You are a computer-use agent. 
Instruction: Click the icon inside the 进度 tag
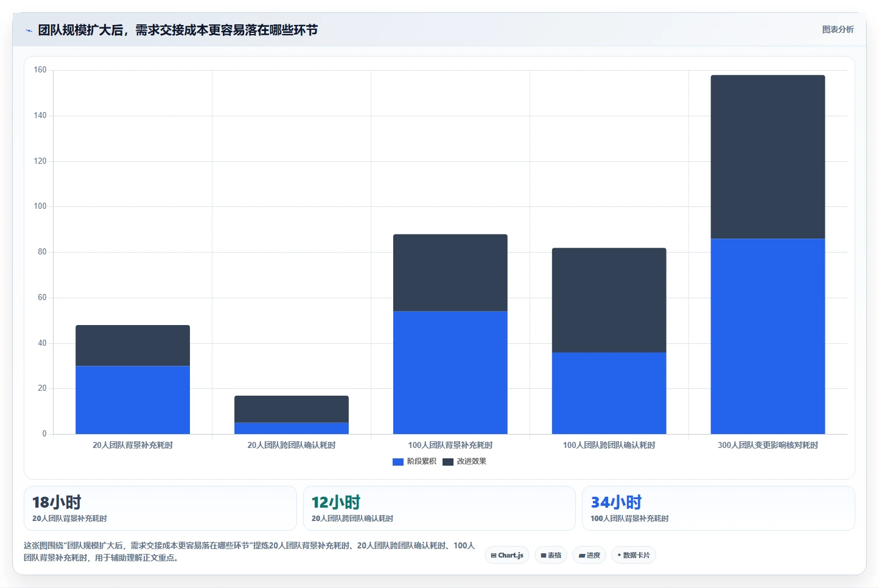coord(582,556)
